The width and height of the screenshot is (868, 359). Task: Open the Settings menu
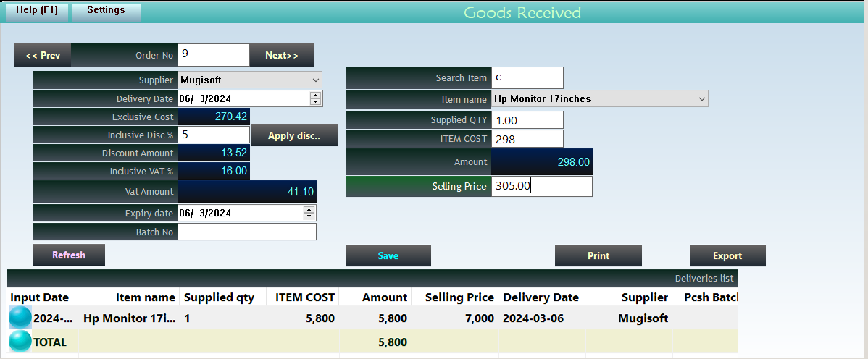click(106, 11)
